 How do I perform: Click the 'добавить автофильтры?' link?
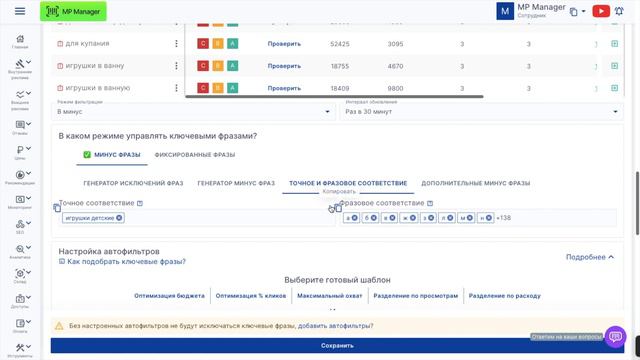click(335, 326)
